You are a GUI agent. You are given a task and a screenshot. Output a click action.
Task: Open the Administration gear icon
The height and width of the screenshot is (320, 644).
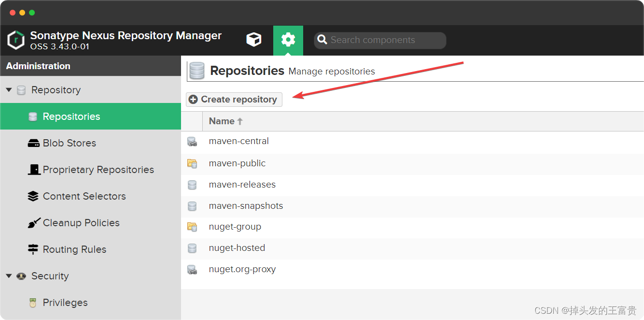[x=288, y=40]
